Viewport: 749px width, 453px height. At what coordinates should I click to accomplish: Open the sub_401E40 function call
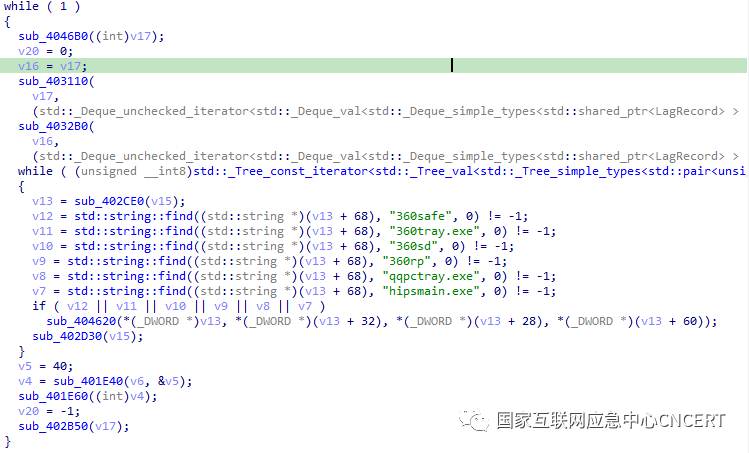coord(88,381)
